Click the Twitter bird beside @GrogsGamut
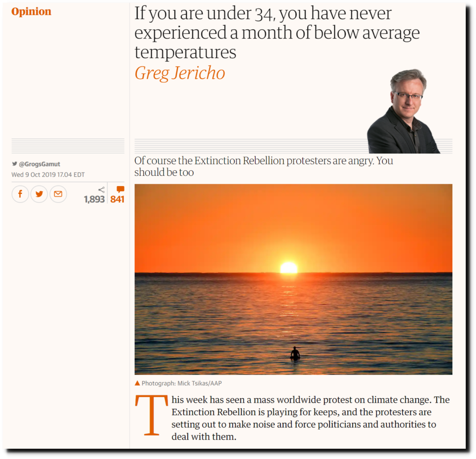Viewport: 476px width, 459px height. coord(14,164)
